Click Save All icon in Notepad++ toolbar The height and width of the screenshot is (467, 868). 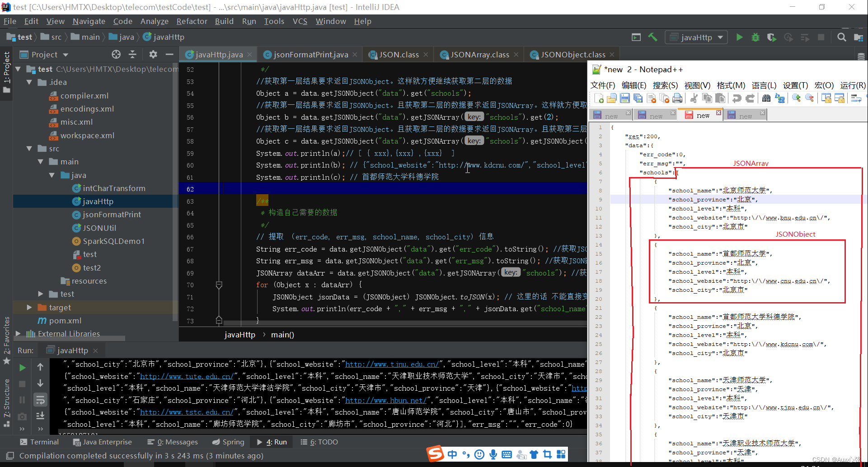click(x=638, y=98)
